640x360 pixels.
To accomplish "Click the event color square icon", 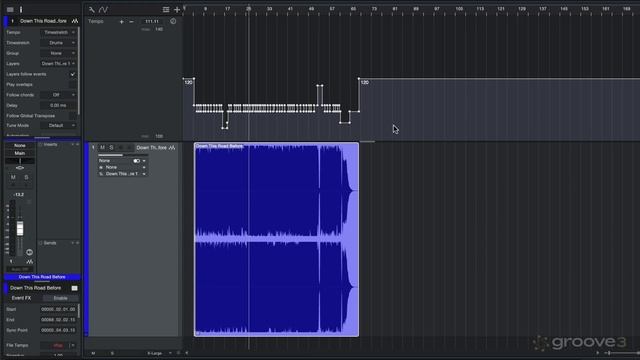I will pyautogui.click(x=74, y=288).
